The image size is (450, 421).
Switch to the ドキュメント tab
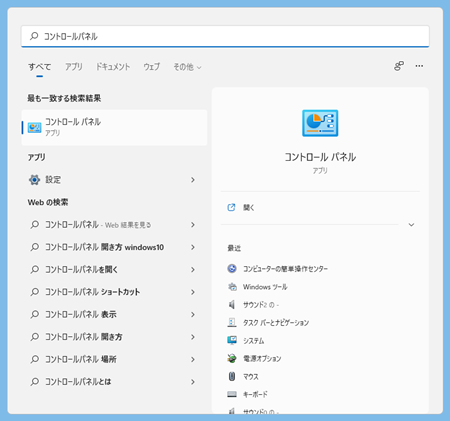point(113,67)
